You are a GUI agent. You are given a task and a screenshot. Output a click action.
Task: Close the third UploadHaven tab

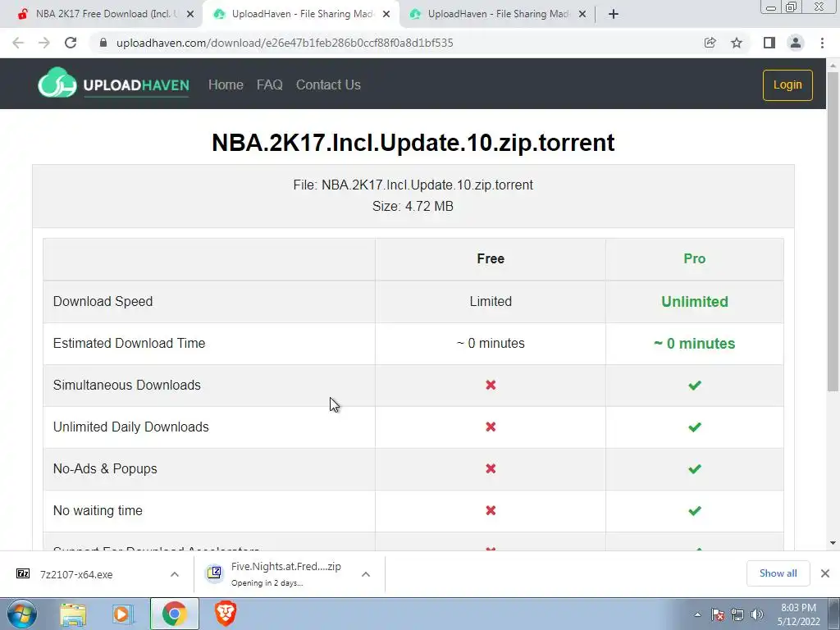pos(582,14)
